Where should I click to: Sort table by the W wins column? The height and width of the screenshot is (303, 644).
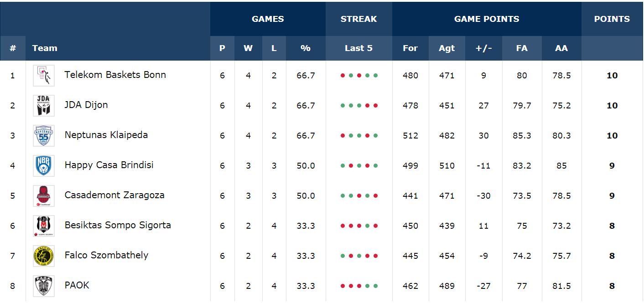click(248, 48)
